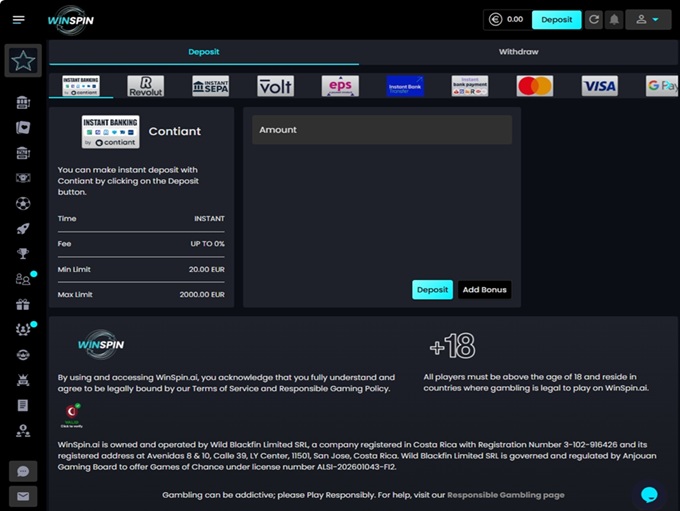Click the 'UP TO 0%' fee value
Image resolution: width=680 pixels, height=511 pixels.
pyautogui.click(x=207, y=244)
